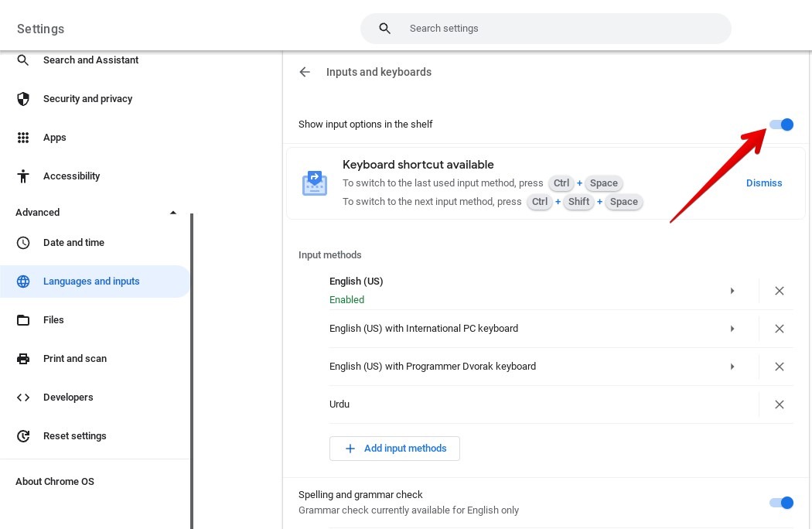Click the Date and time clock icon

[x=23, y=242]
